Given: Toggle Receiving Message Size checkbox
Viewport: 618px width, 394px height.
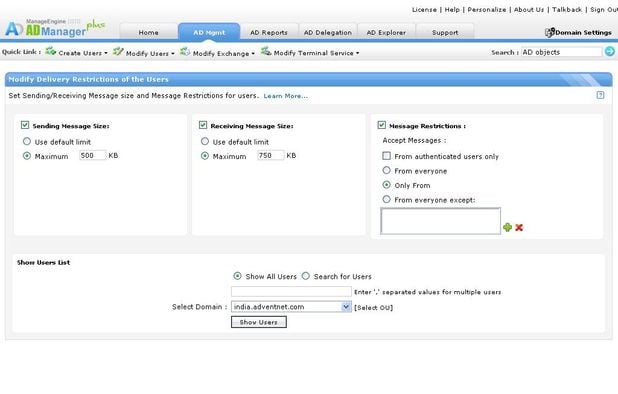Looking at the screenshot, I should [x=203, y=125].
